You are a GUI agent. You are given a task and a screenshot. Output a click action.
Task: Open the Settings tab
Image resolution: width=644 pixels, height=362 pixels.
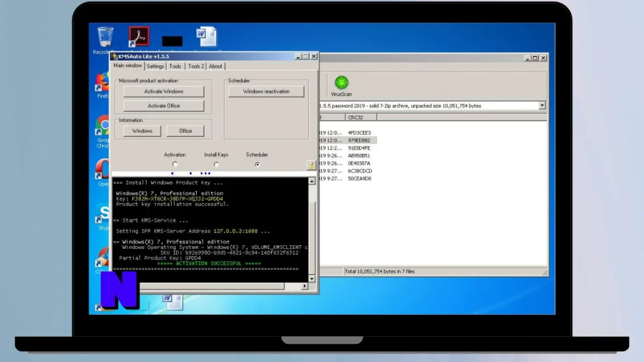(155, 66)
